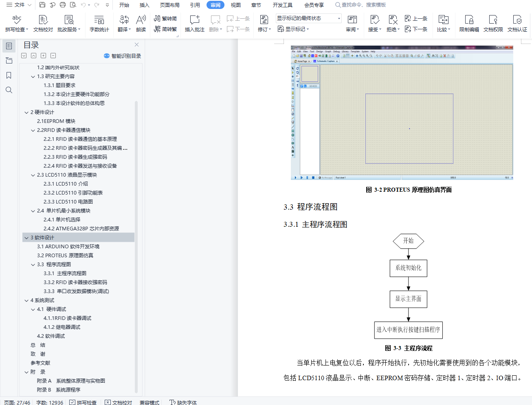Open the review pane (审阅) button
Screen dimensions: 532x405
click(x=352, y=23)
